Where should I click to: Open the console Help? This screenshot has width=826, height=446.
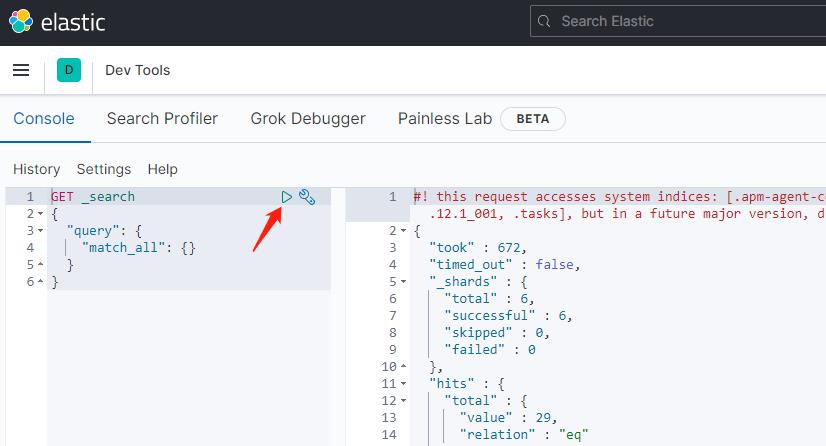(x=162, y=169)
